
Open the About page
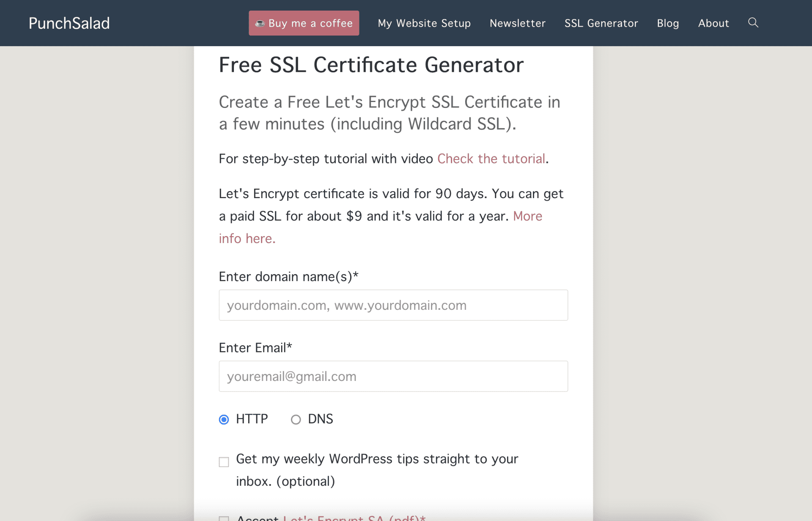click(713, 23)
